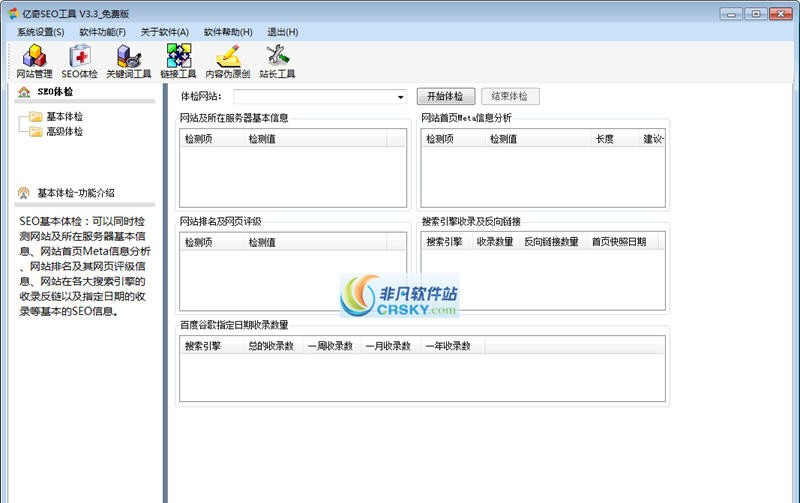Click 搜索引擎 header in 百度谷歌指定日期收录数量

tap(212, 346)
